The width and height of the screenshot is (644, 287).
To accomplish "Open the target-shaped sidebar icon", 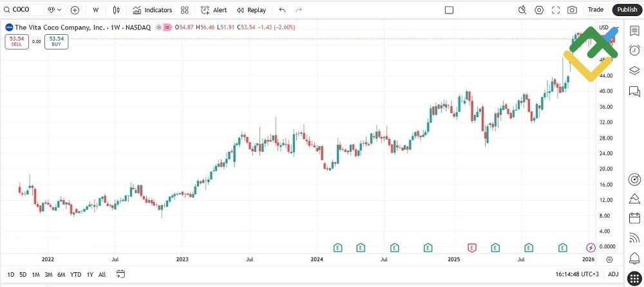I will coord(634,180).
